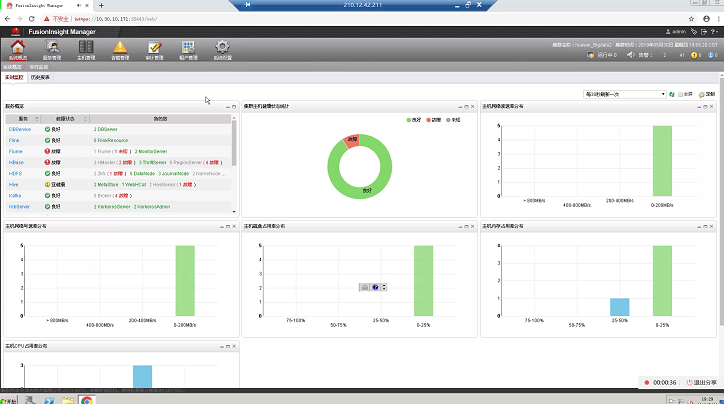Click the blue info alarm count icon

point(710,55)
